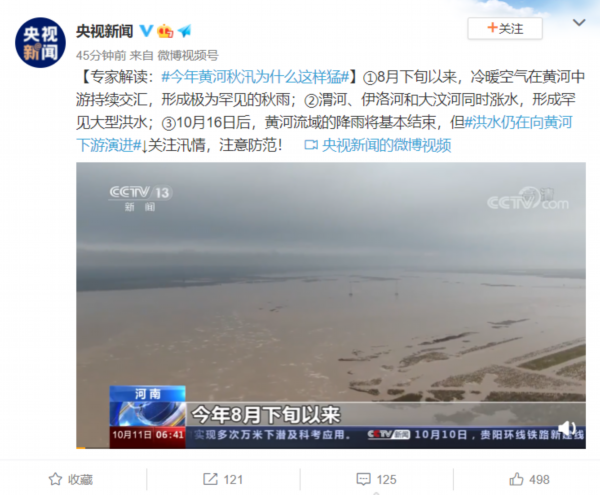Open hashtag #洪水仍在向黄河下游演进#
This screenshot has height=495, width=600.
324,134
